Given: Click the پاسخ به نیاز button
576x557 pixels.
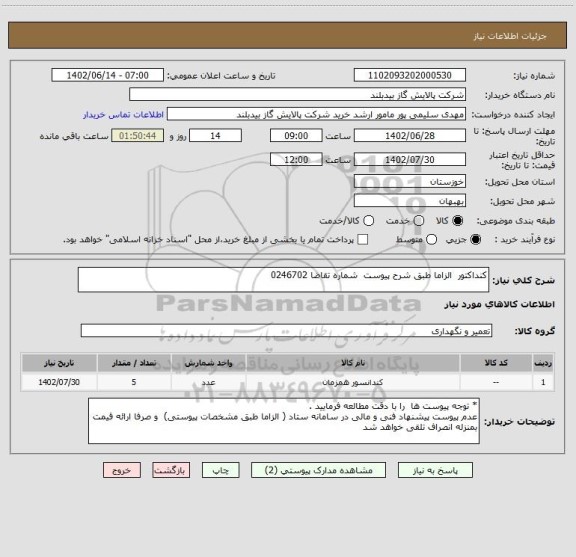Looking at the screenshot, I should pyautogui.click(x=435, y=470).
